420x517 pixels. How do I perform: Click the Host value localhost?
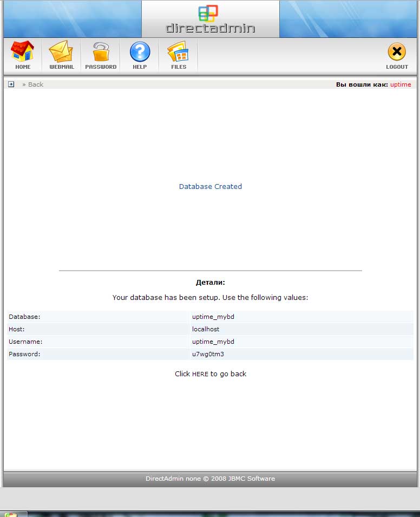[x=205, y=329]
